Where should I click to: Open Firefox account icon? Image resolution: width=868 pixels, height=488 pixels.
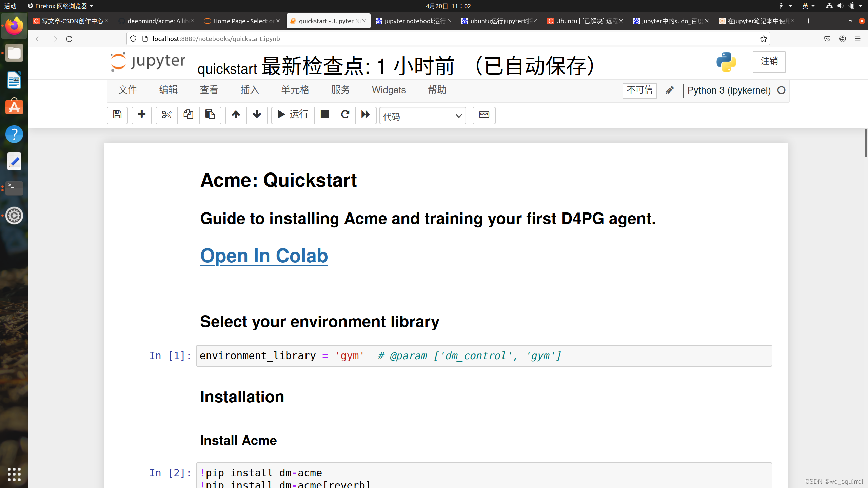pos(843,39)
